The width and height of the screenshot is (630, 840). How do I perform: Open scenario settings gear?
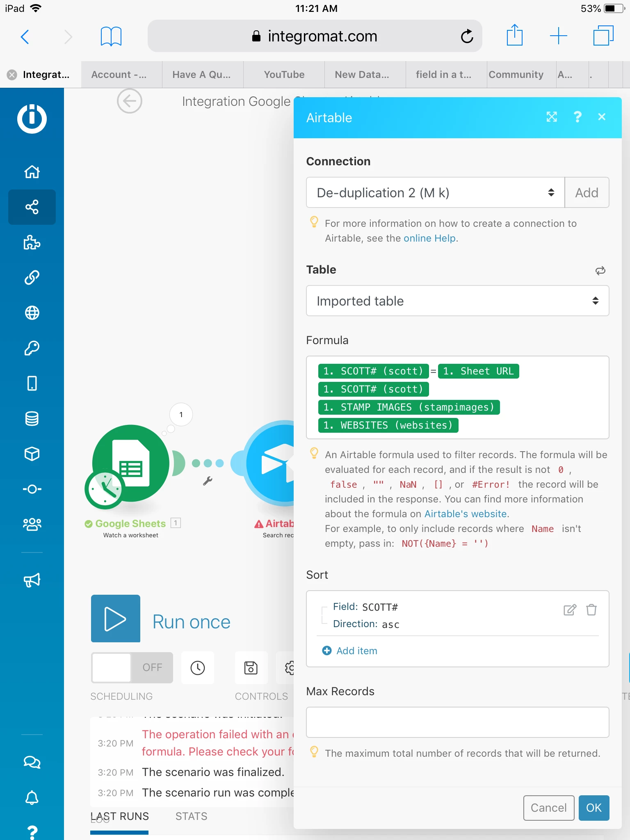[290, 668]
